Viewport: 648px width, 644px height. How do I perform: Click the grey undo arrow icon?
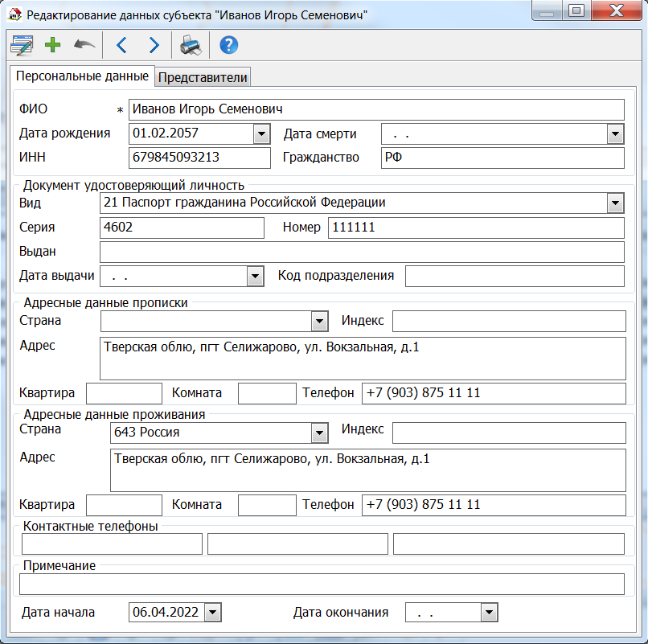(84, 45)
